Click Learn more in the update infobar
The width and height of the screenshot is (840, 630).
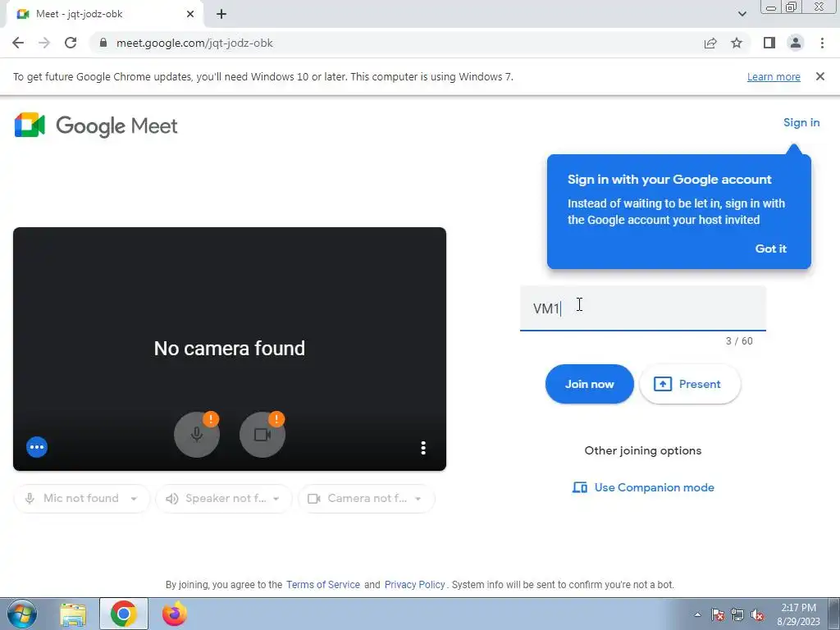pos(774,76)
